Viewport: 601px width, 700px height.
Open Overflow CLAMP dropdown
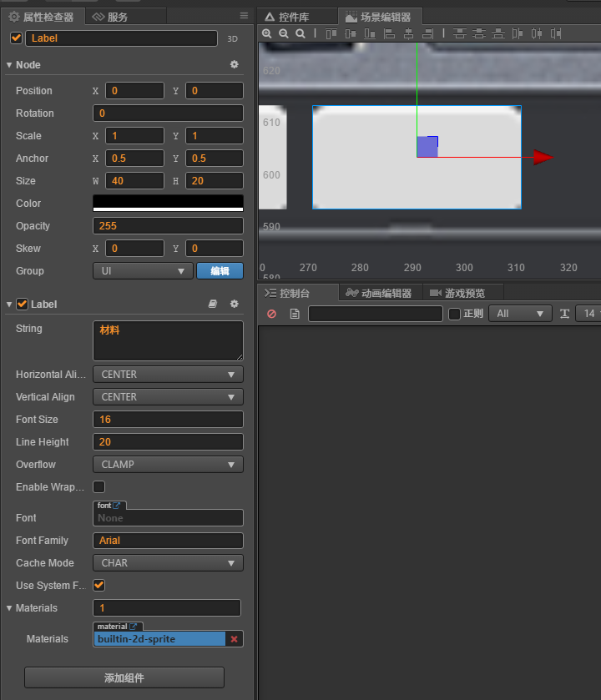168,464
